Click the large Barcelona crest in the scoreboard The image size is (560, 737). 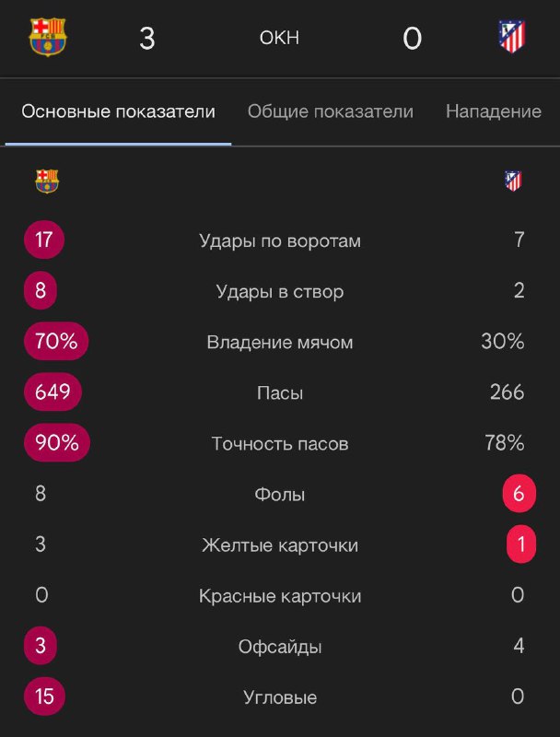pyautogui.click(x=48, y=38)
